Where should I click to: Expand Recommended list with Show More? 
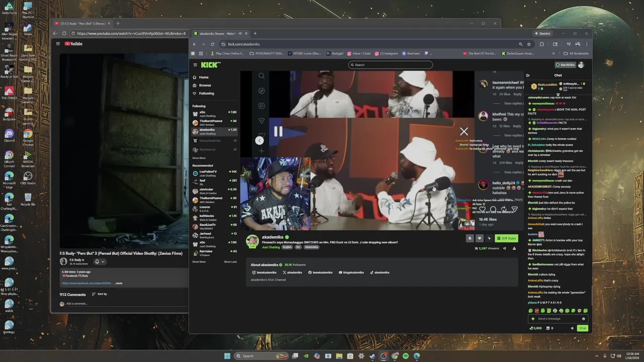click(199, 261)
